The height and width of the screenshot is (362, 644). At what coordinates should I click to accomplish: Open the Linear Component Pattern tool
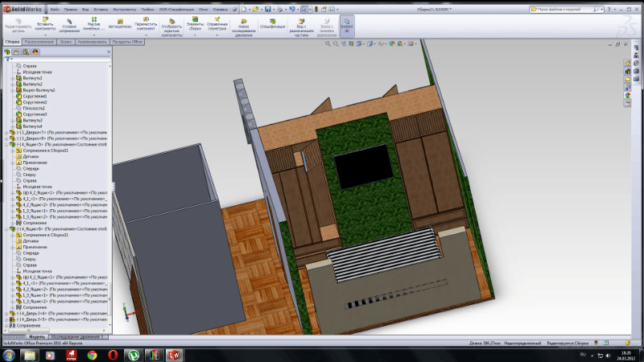click(94, 23)
